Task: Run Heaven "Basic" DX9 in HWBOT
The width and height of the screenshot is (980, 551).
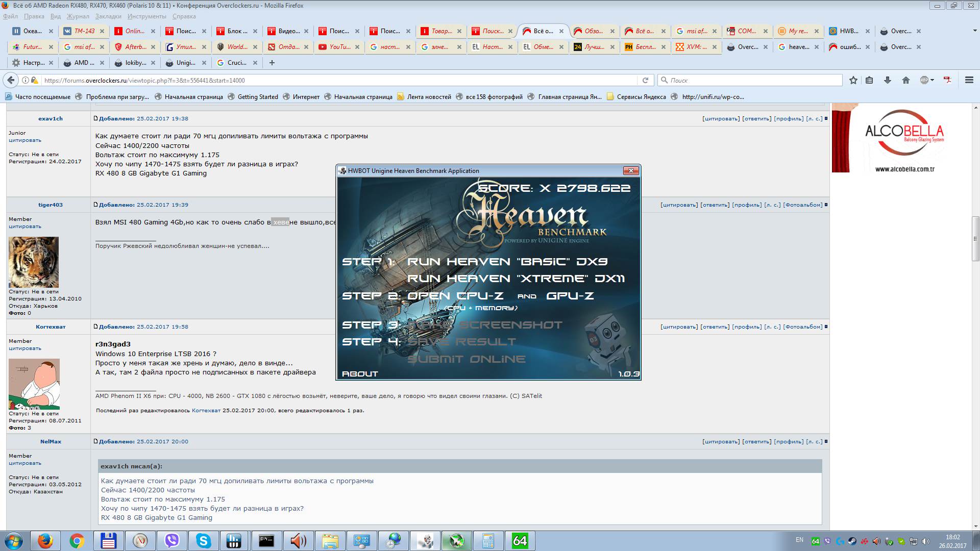Action: pyautogui.click(x=507, y=262)
